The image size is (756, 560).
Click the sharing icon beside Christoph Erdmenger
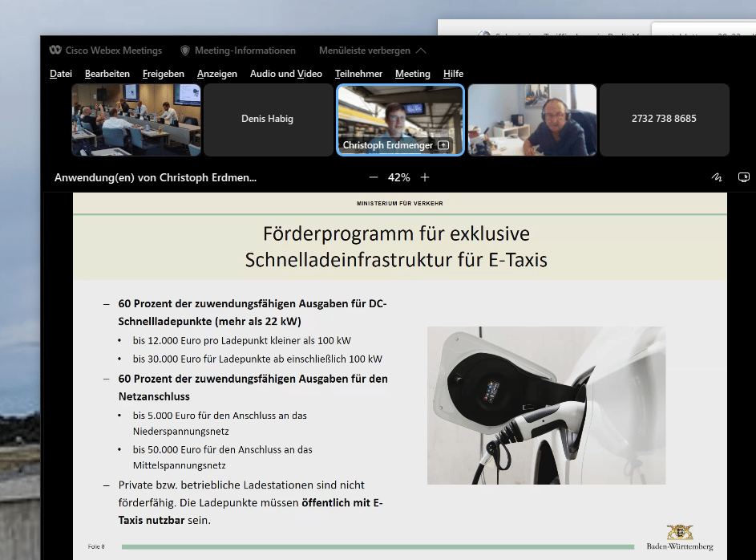point(443,145)
